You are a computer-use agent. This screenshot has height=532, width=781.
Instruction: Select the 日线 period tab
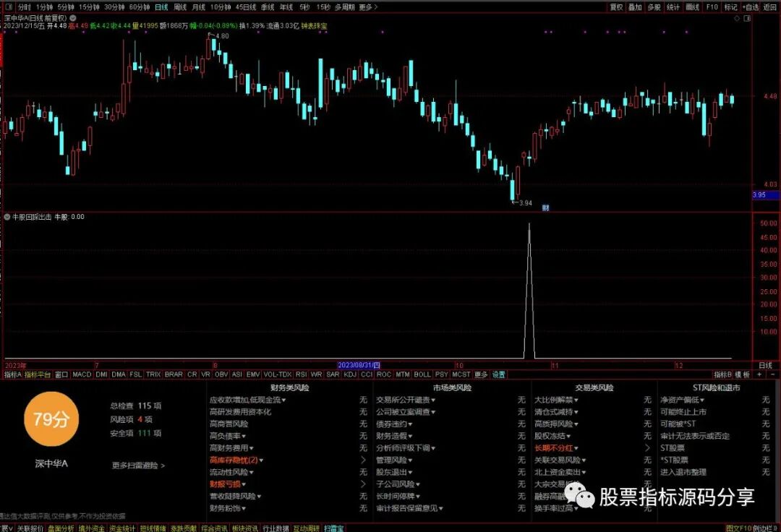coord(161,7)
